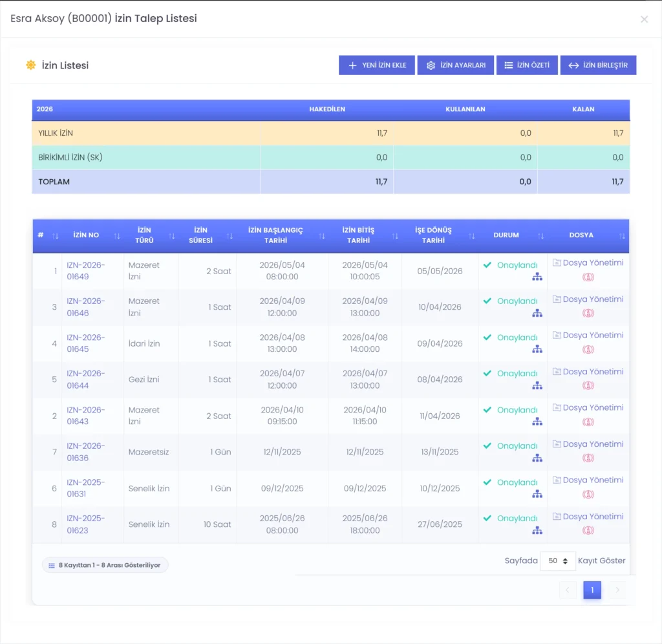Viewport: 662px width, 644px height.
Task: Click the red circular icon for IZN-2026-01644
Action: pyautogui.click(x=588, y=385)
